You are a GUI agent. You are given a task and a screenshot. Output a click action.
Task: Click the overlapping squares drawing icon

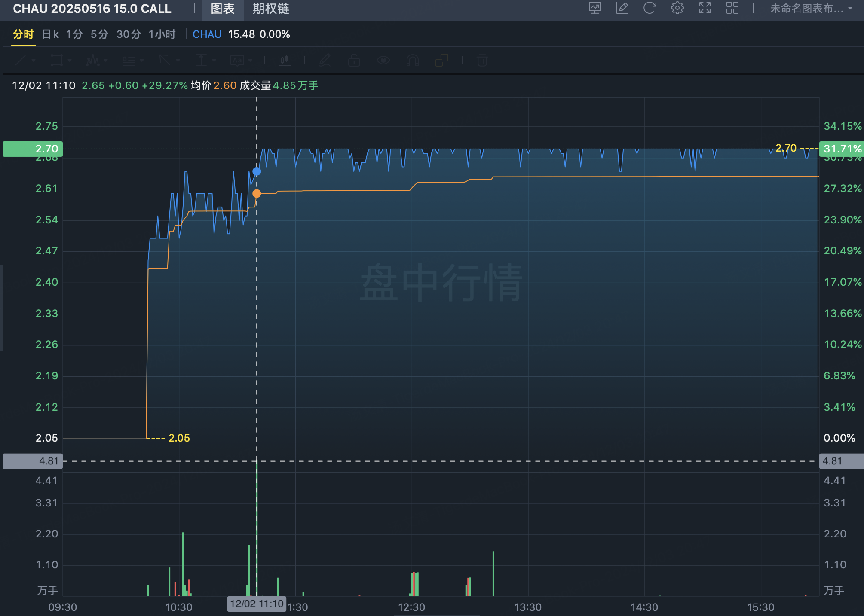point(442,60)
